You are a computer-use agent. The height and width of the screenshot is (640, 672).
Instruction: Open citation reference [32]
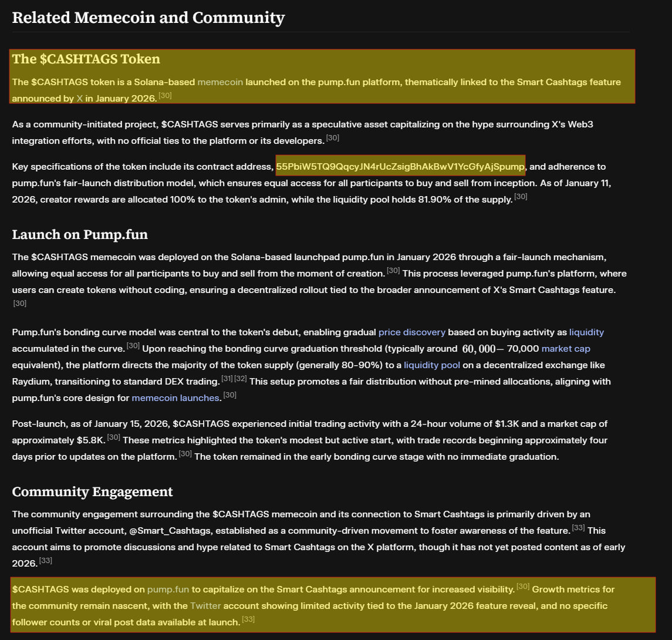pyautogui.click(x=241, y=379)
